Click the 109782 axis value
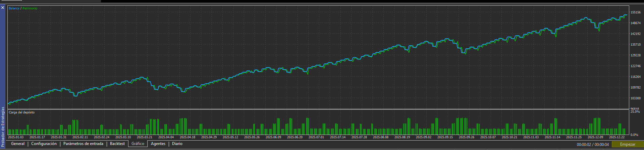 pos(636,88)
